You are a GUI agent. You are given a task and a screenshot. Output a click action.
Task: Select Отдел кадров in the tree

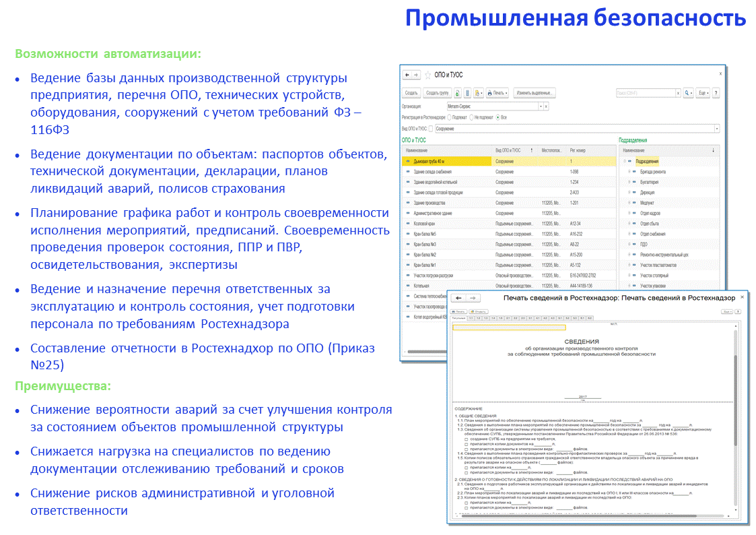pyautogui.click(x=650, y=213)
